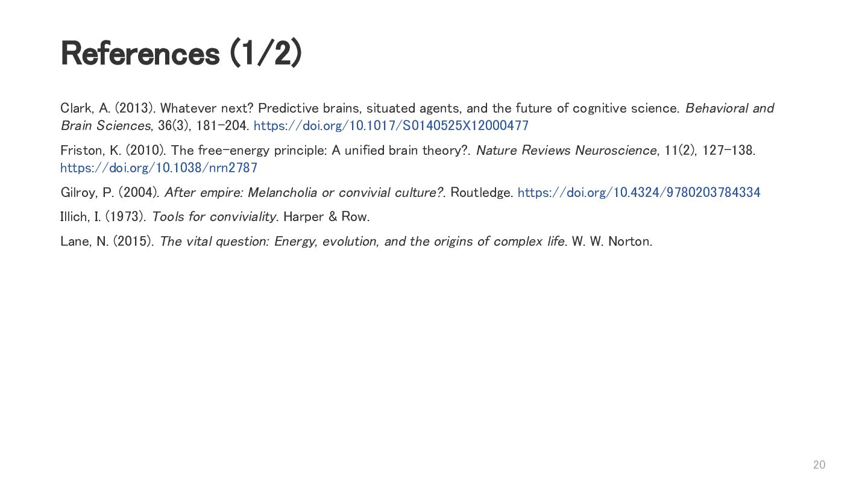This screenshot has height=488, width=868.
Task: Open the Gilroy Routledge DOI link
Action: click(x=638, y=193)
